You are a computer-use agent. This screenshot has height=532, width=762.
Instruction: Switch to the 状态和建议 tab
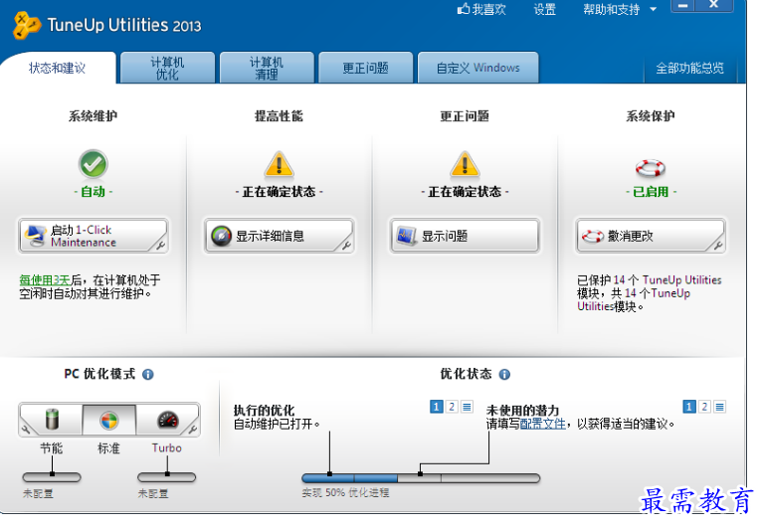58,68
